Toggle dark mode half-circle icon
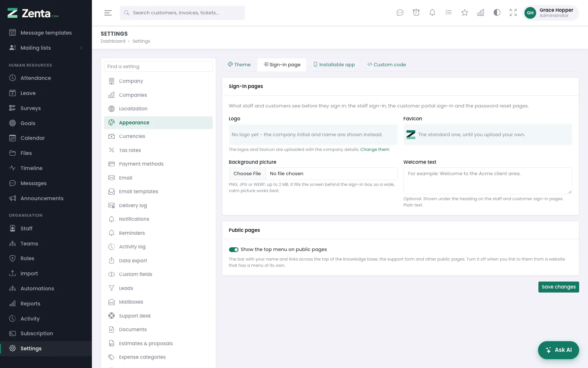The width and height of the screenshot is (588, 368). (x=497, y=13)
